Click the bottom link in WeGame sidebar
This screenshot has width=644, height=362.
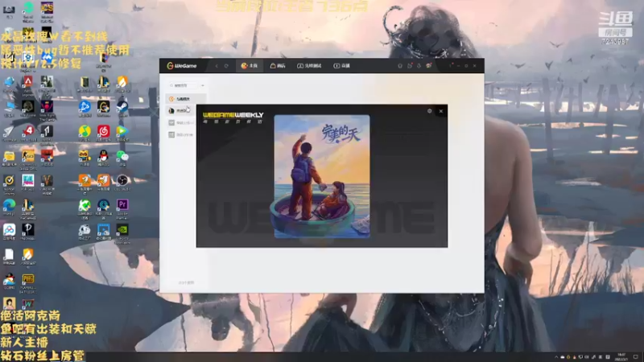[x=186, y=283]
